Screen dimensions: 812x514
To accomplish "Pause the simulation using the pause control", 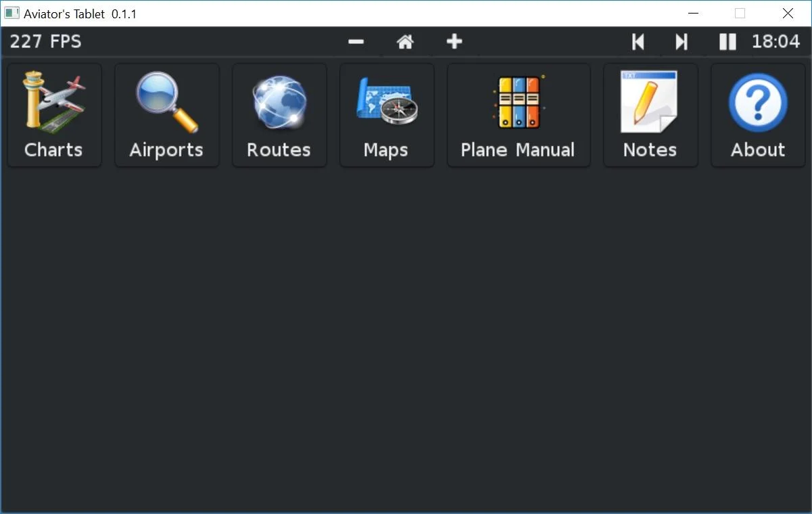I will [727, 41].
